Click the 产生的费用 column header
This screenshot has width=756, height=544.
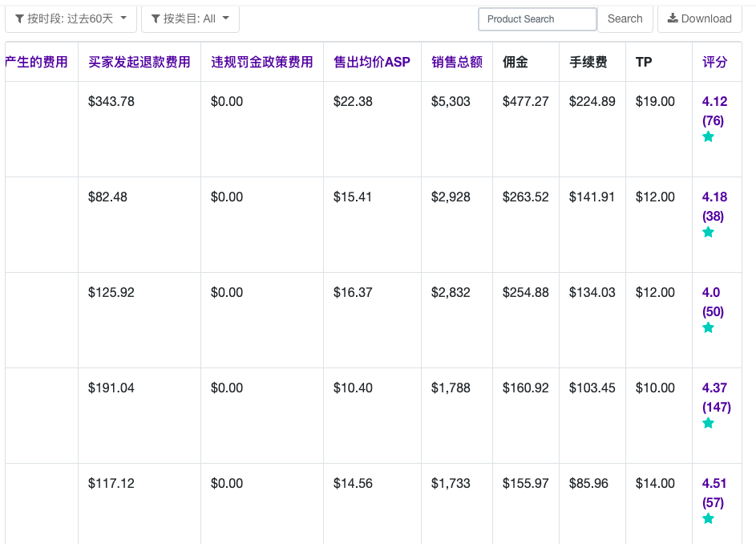tap(37, 62)
